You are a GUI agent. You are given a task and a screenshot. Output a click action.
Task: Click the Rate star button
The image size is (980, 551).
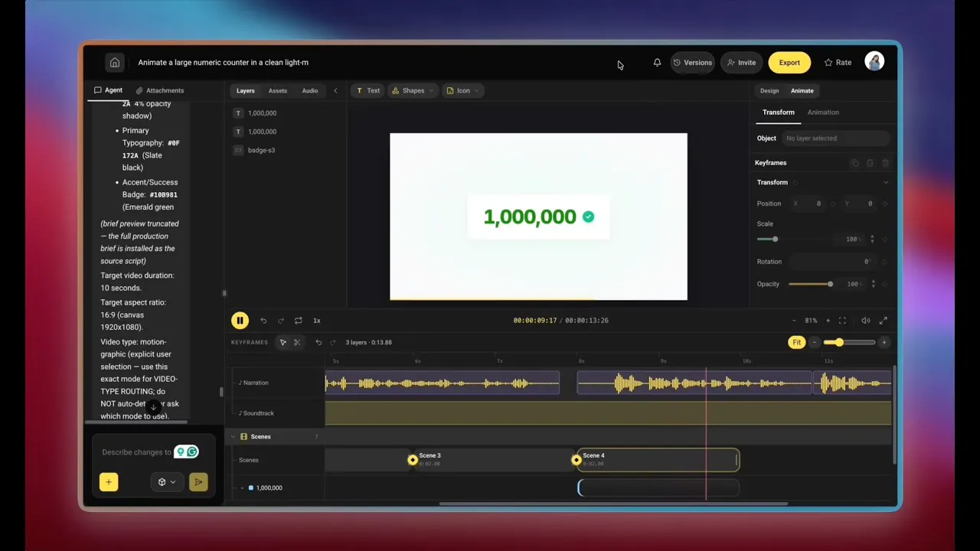click(838, 63)
